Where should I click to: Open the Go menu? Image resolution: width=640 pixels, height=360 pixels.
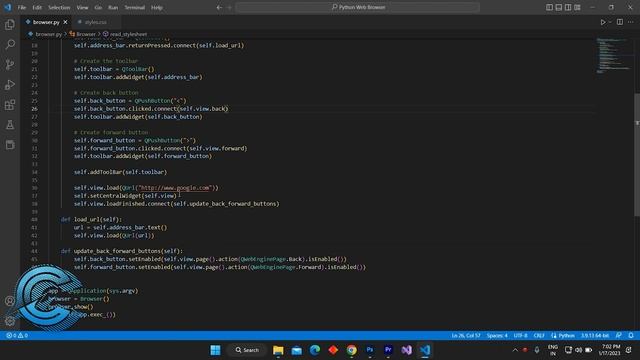[98, 7]
